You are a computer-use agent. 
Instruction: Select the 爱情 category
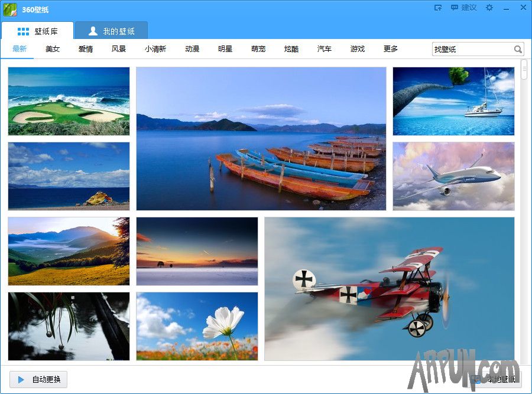86,49
